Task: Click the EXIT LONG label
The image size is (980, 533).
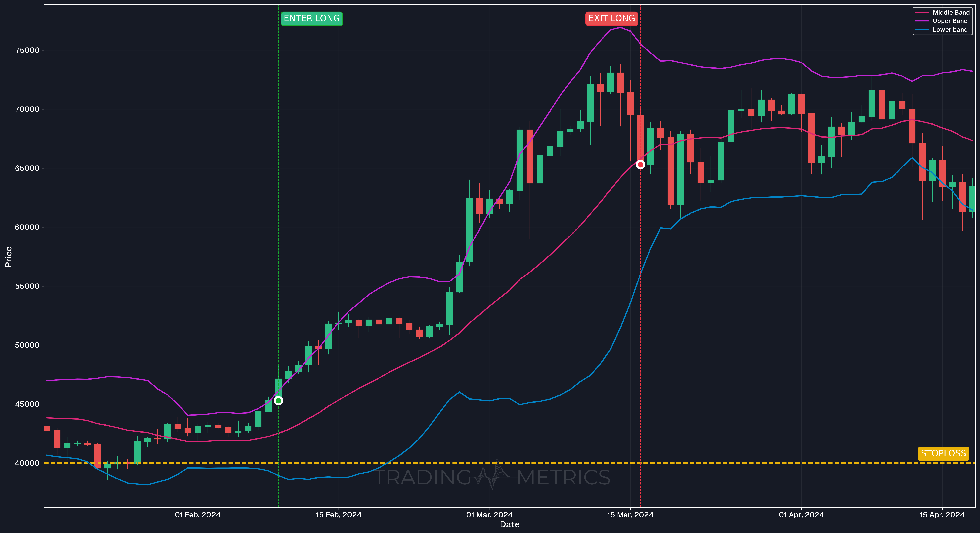Action: point(611,19)
